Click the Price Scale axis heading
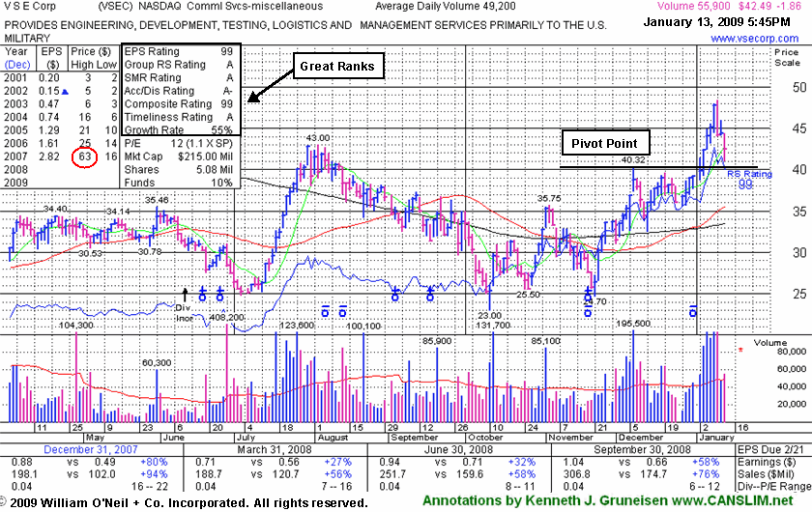The height and width of the screenshot is (512, 812). point(787,57)
